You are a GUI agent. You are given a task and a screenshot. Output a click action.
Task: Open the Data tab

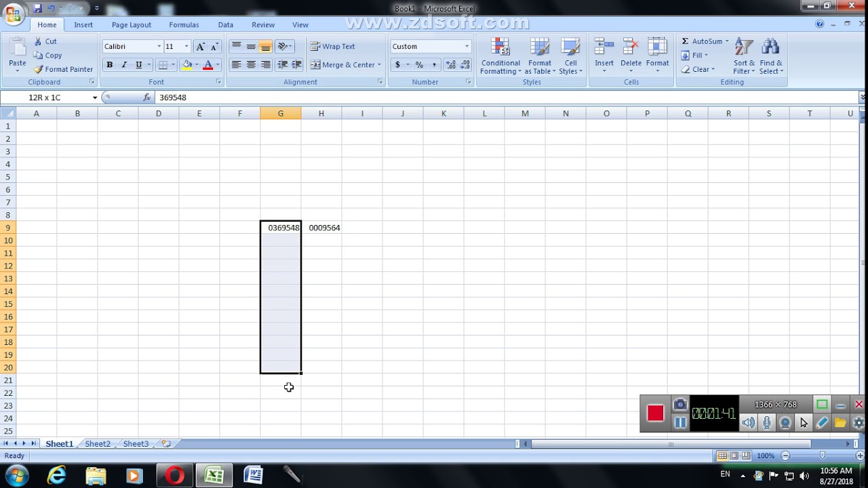click(x=226, y=25)
